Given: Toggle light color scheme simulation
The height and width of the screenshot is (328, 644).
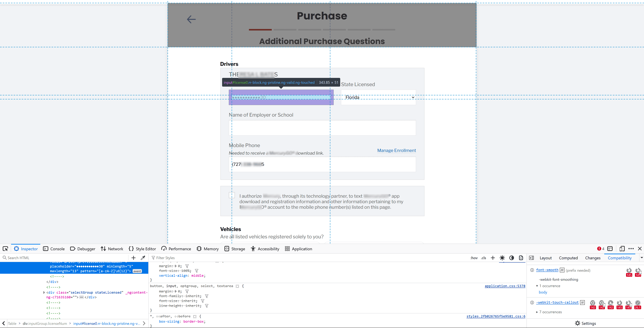Looking at the screenshot, I should pos(502,258).
